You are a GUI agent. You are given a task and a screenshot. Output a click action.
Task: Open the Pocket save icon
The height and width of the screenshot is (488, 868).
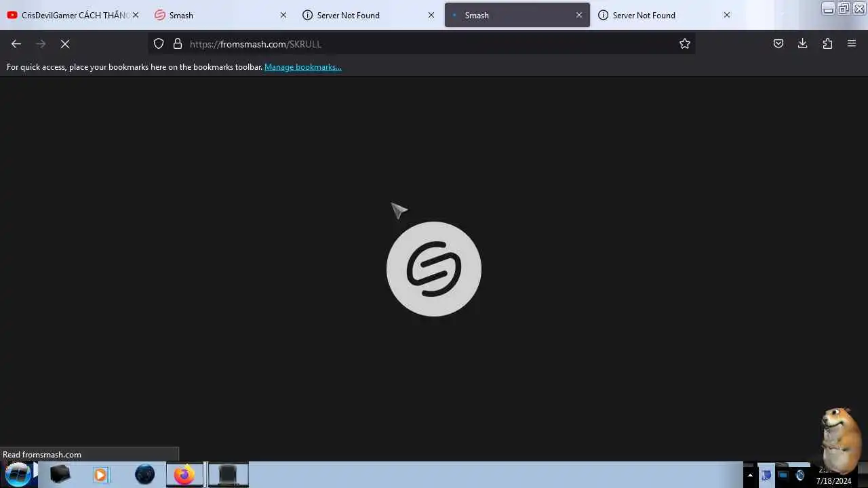[x=778, y=43]
